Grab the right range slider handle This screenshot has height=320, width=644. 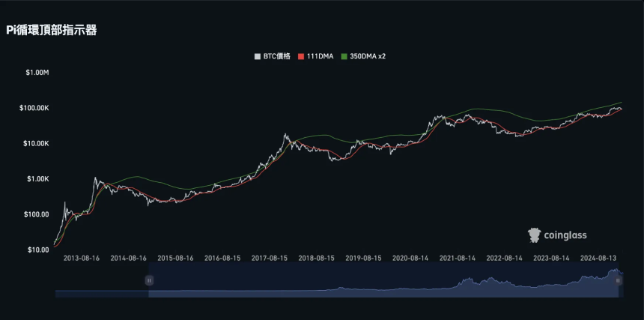(618, 280)
